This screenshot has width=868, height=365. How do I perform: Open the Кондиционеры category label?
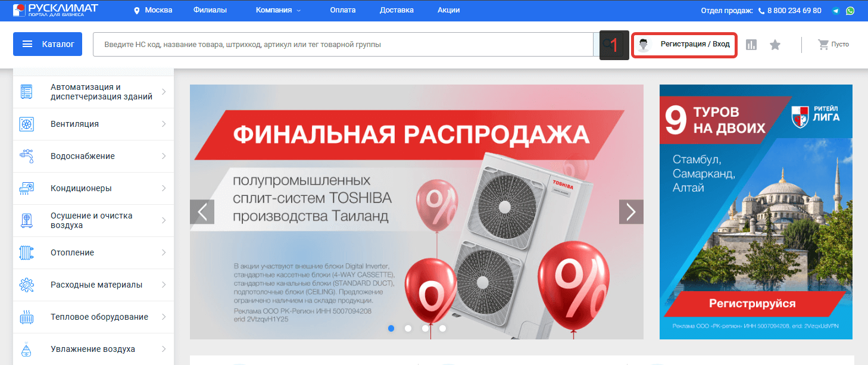tap(81, 188)
